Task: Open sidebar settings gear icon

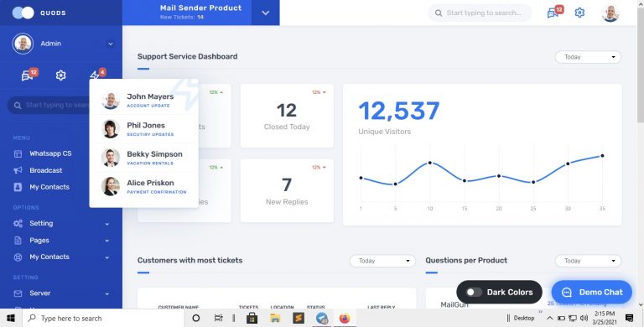Action: (60, 75)
